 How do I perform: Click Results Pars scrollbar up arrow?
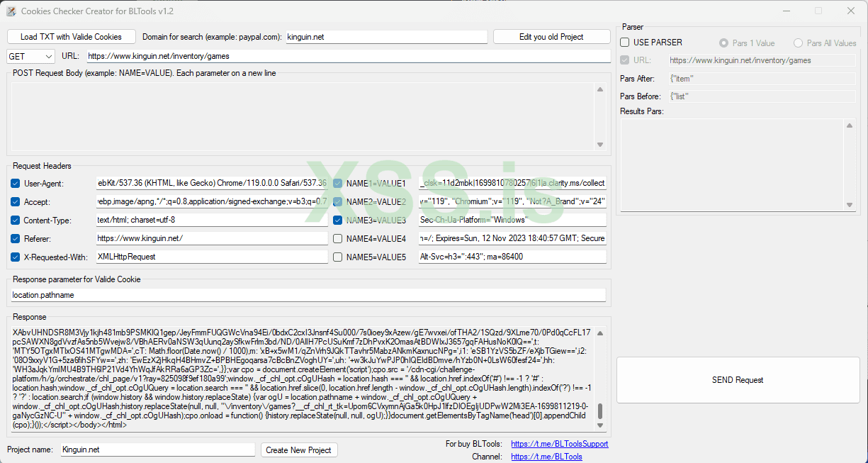pyautogui.click(x=850, y=125)
